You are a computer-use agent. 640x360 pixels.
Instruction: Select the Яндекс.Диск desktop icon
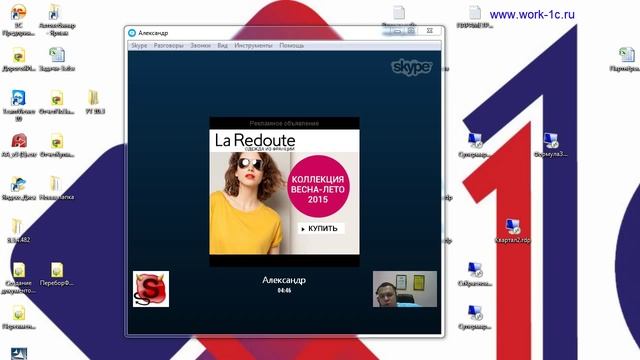[x=18, y=189]
